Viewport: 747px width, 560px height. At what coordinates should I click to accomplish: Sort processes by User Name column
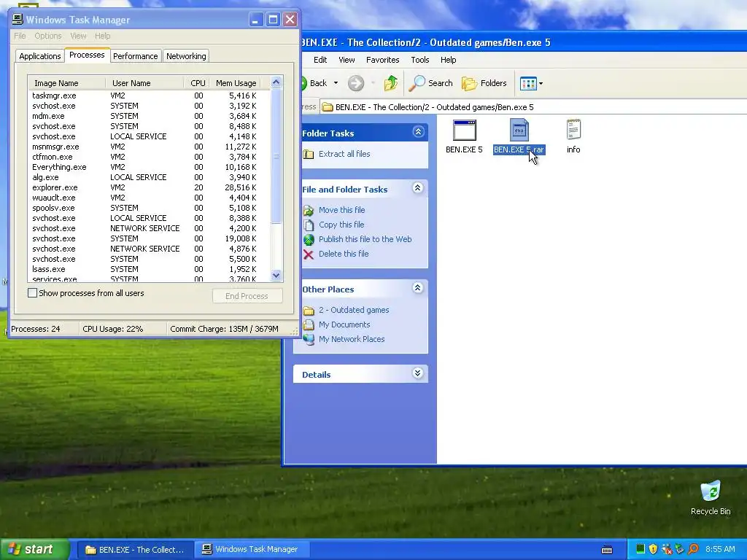coord(144,83)
